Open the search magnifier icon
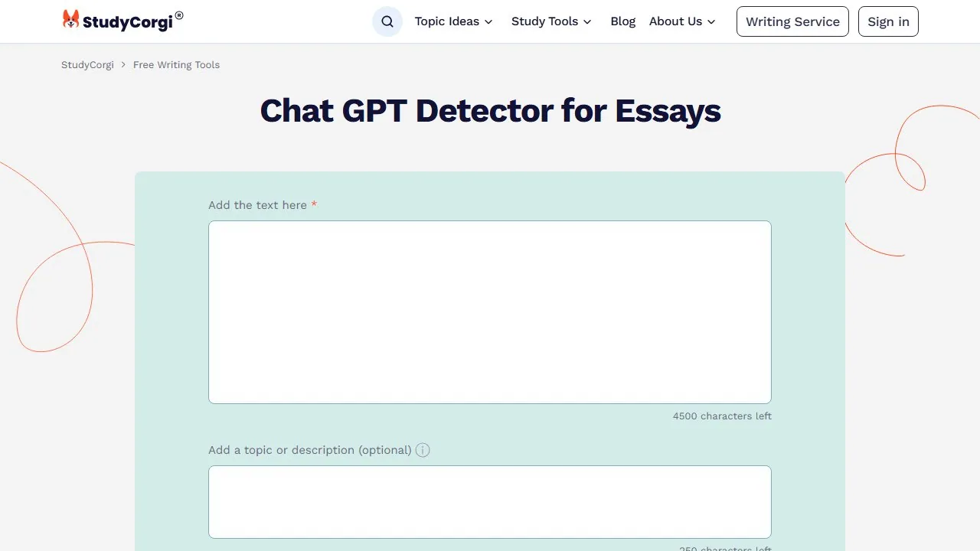Viewport: 980px width, 551px height. coord(387,21)
